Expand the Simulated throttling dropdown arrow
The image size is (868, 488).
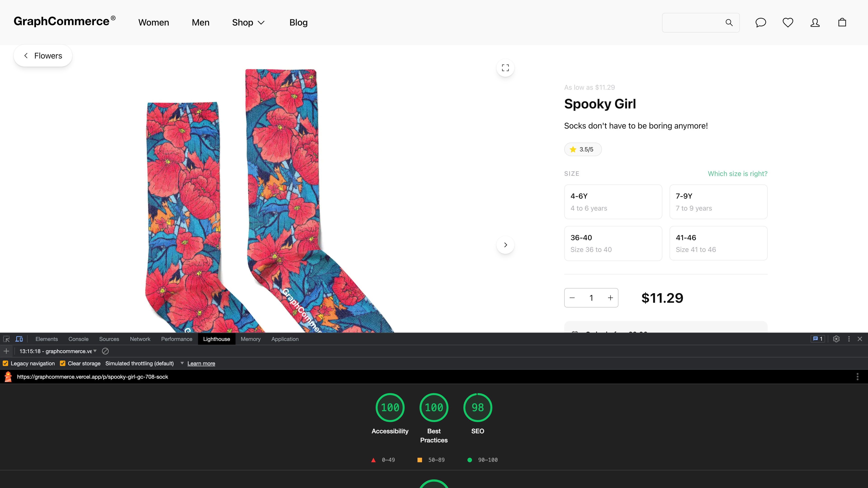(182, 363)
